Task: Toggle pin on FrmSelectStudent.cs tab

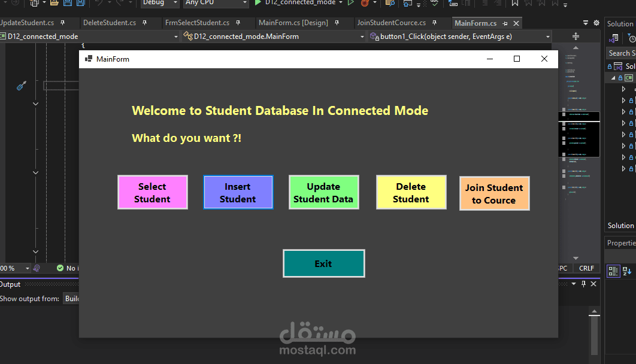Action: pyautogui.click(x=238, y=23)
